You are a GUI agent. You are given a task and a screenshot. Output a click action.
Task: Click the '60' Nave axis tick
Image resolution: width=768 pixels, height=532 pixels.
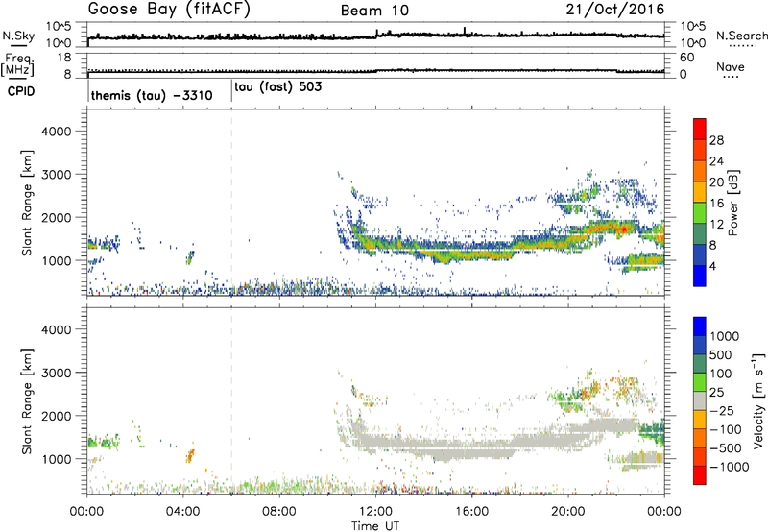pos(687,58)
